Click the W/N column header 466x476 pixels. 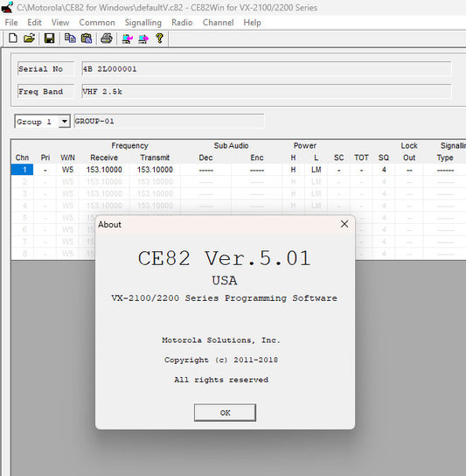point(67,157)
